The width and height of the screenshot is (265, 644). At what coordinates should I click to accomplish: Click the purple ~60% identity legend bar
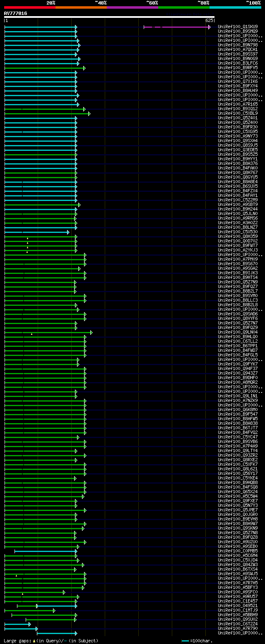pos(132,7)
